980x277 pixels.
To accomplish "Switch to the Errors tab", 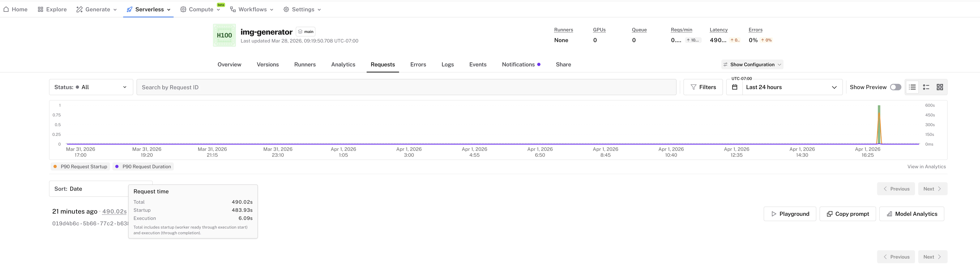I will [x=418, y=64].
